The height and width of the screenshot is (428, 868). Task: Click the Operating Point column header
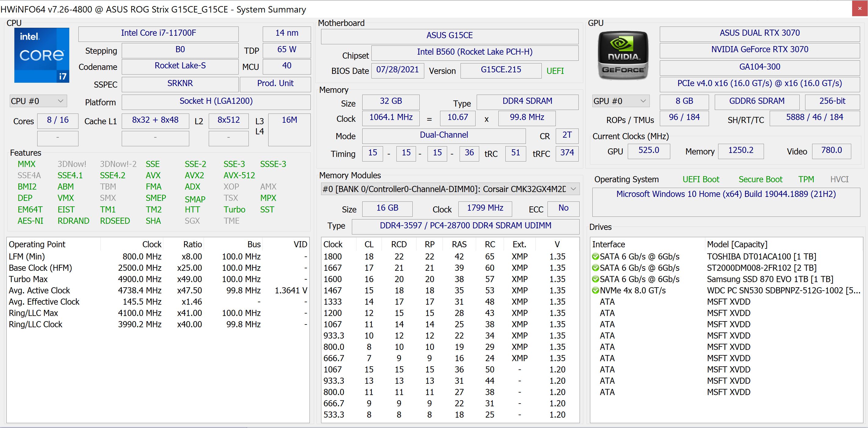[x=54, y=245]
